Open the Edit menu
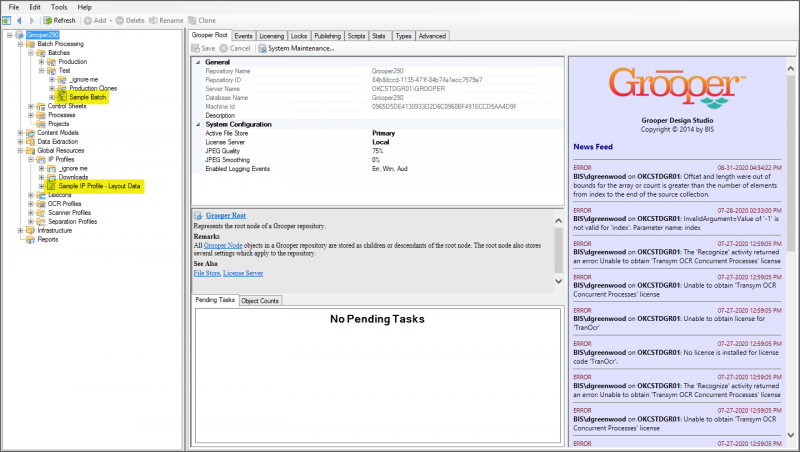Screen dimensions: 800x452 tap(35, 7)
